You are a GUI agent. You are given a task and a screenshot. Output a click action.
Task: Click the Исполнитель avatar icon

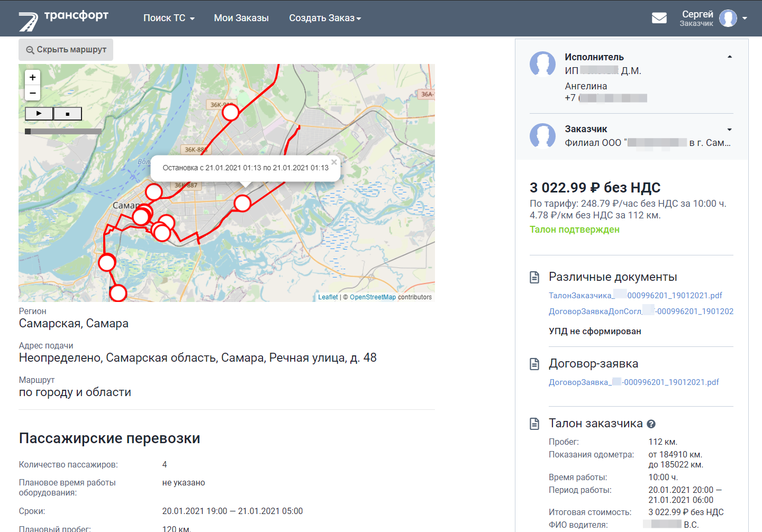coord(542,64)
